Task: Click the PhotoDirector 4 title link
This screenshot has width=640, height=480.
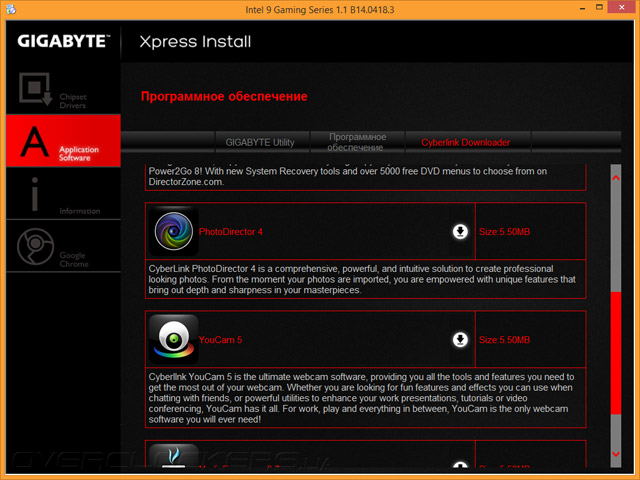Action: point(231,232)
